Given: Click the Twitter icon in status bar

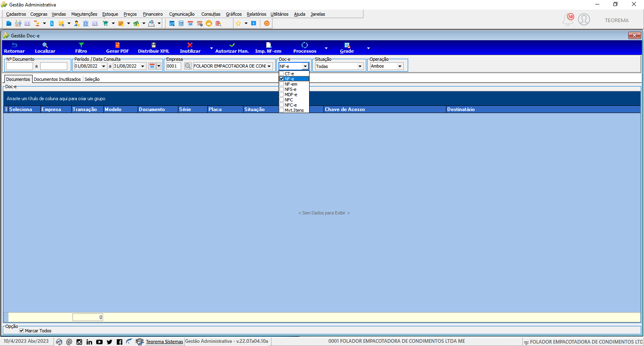Looking at the screenshot, I should (109, 342).
